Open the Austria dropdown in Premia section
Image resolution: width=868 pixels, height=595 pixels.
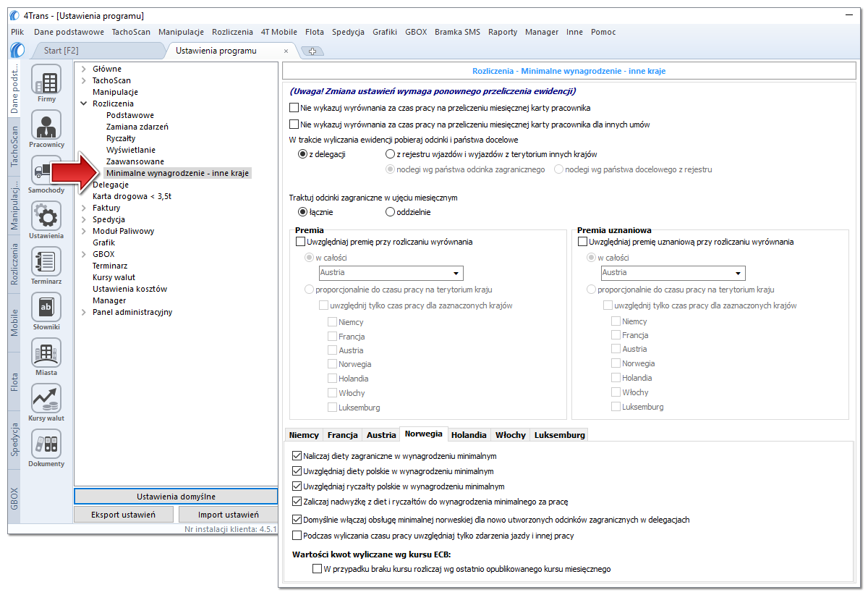(x=391, y=273)
